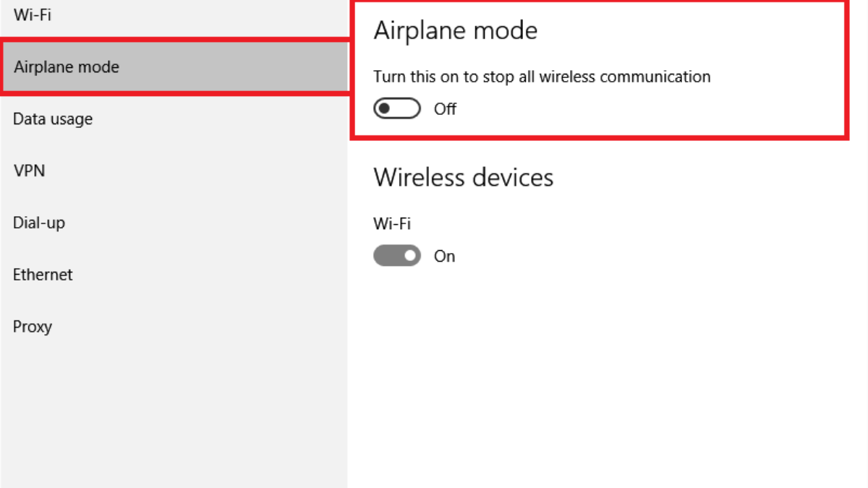868x488 pixels.
Task: Switch to the Ethernet section
Action: (43, 275)
